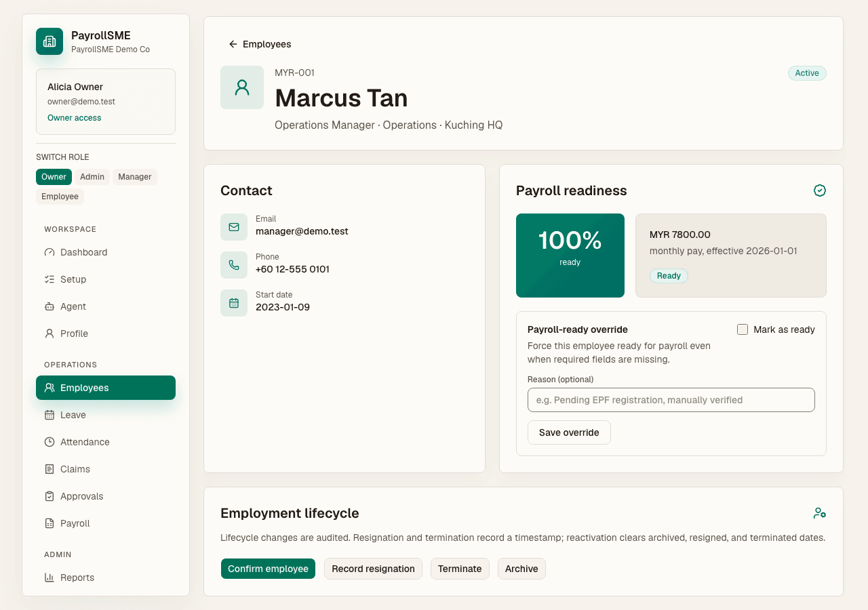Screen dimensions: 868x610
Task: Click the Archive button
Action: click(x=521, y=569)
